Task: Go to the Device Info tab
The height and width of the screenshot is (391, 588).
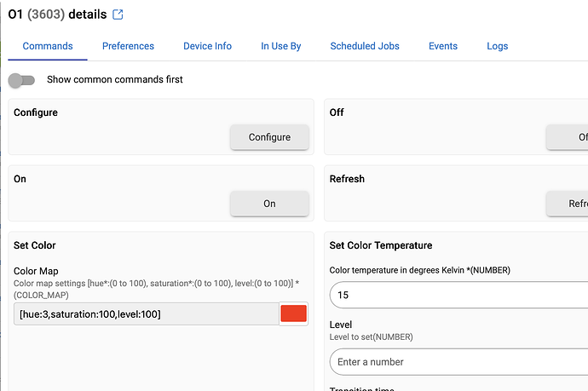Action: pyautogui.click(x=207, y=46)
